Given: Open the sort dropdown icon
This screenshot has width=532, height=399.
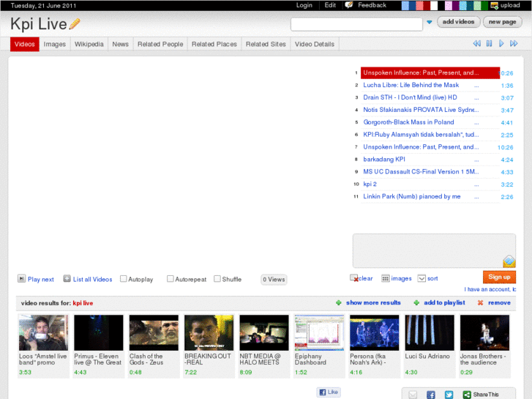Looking at the screenshot, I should pos(422,278).
